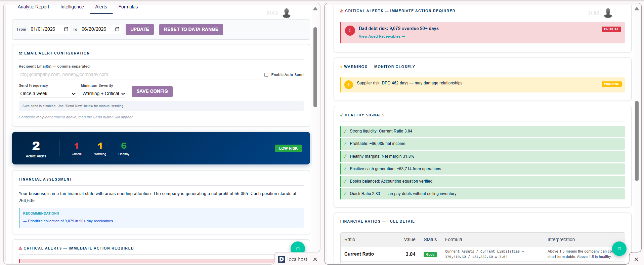Click the Value column header
The image size is (644, 265).
[410, 239]
